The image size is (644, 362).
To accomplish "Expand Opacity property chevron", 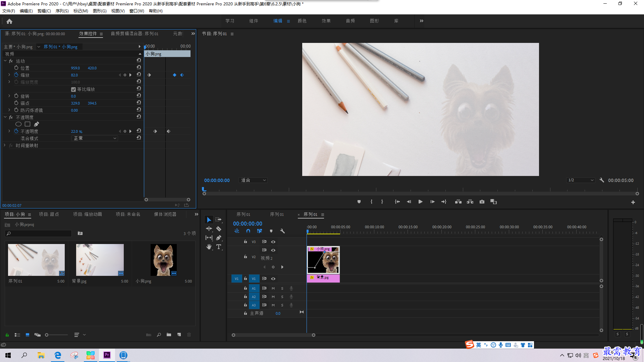I will tap(9, 131).
